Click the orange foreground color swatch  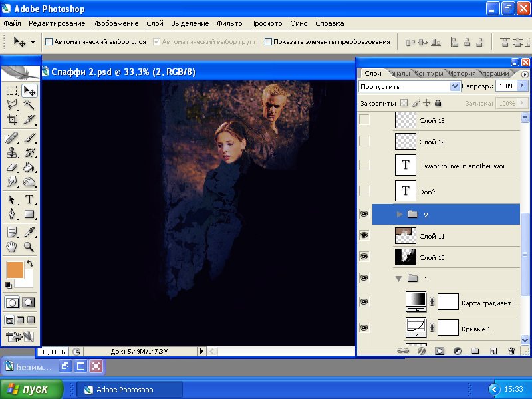[15, 270]
